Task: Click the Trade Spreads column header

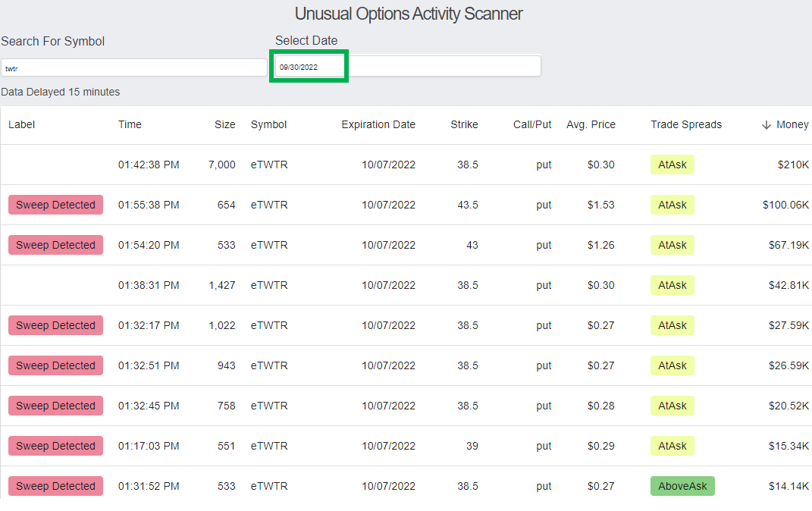Action: click(686, 125)
